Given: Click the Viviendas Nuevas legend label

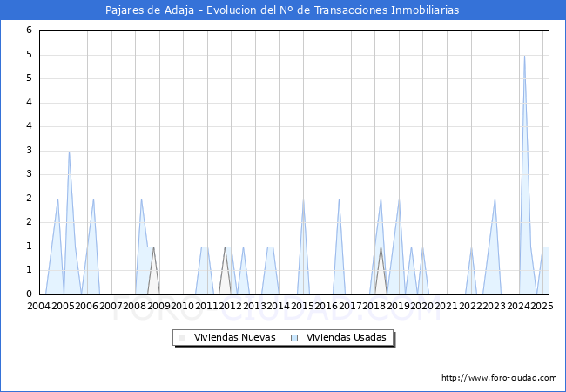Looking at the screenshot, I should pyautogui.click(x=234, y=337).
